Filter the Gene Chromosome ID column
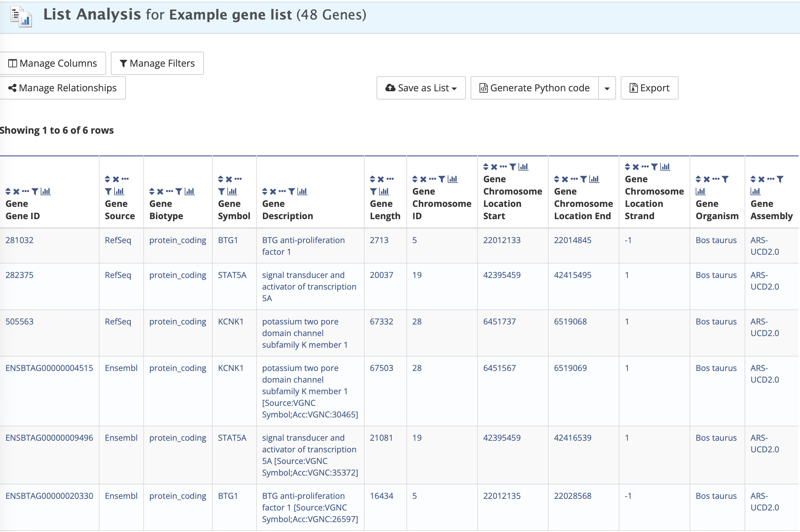 pos(442,179)
